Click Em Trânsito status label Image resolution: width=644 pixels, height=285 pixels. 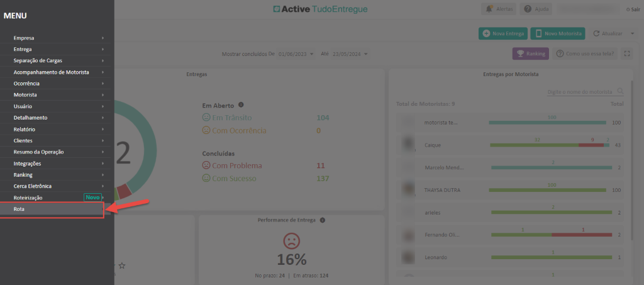(233, 118)
